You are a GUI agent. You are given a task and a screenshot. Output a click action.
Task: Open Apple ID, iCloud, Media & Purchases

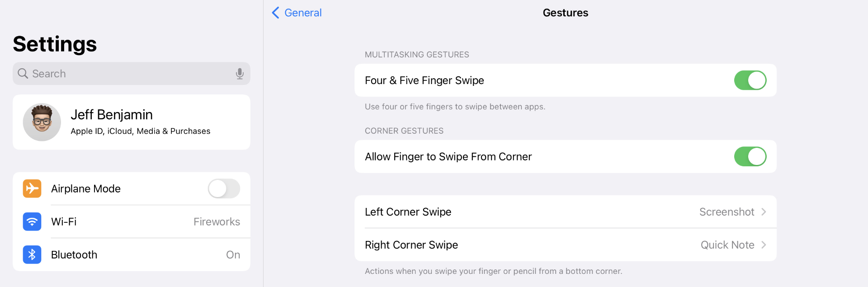point(140,131)
